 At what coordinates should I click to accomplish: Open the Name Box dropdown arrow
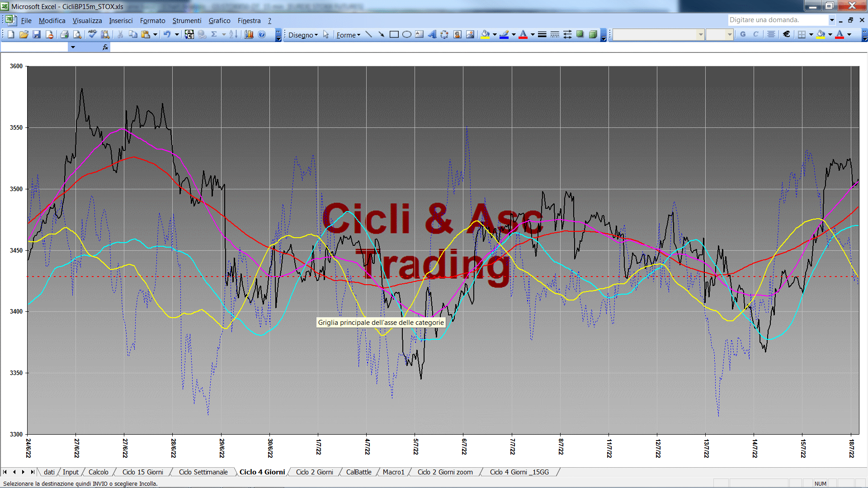coord(73,47)
